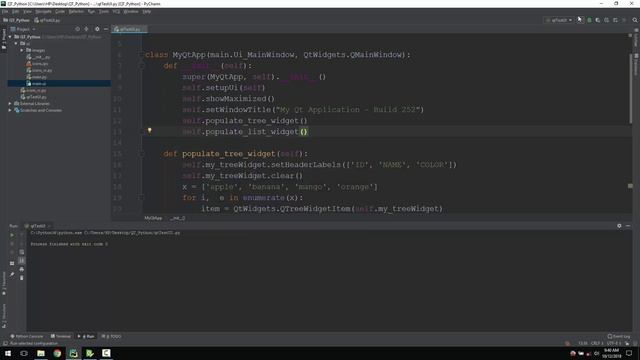Toggle the read-only lock icon in the status bar

[627, 343]
